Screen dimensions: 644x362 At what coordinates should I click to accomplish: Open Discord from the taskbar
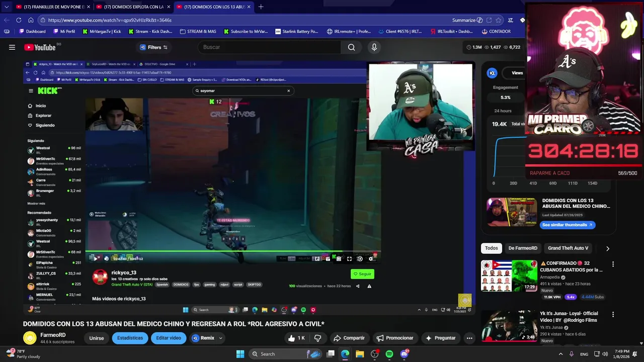(404, 354)
